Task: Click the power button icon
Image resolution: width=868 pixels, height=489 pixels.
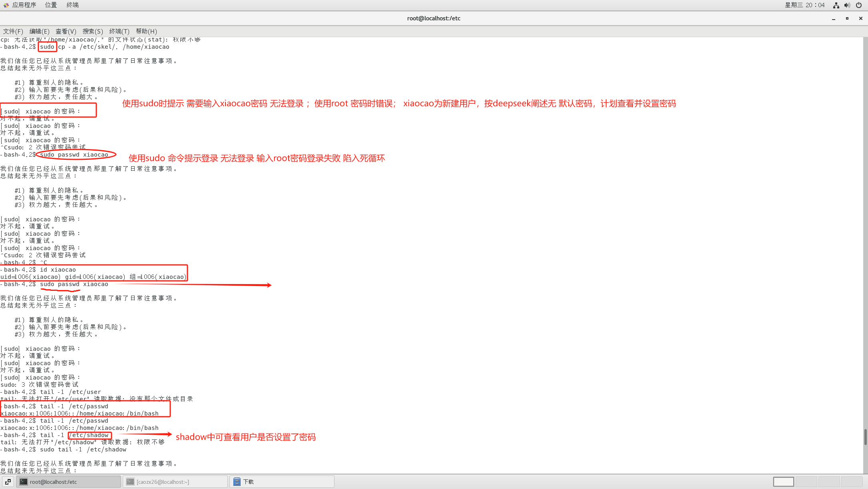Action: [x=858, y=5]
